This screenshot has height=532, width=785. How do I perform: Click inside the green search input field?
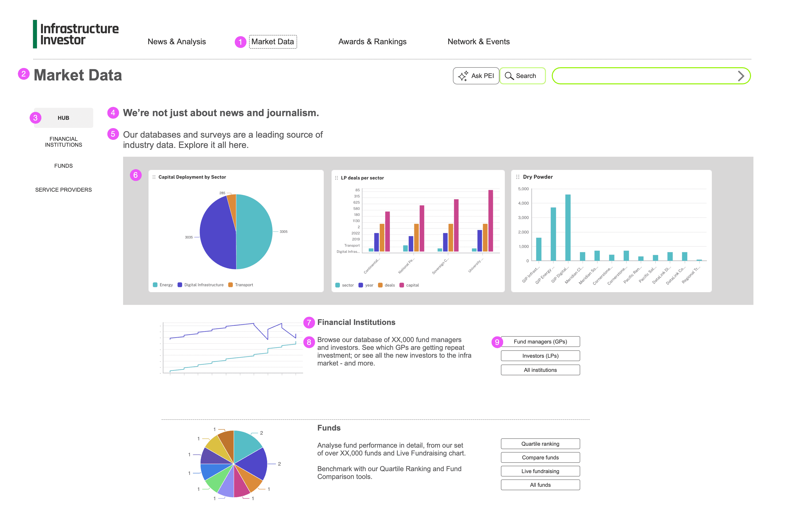click(x=642, y=76)
